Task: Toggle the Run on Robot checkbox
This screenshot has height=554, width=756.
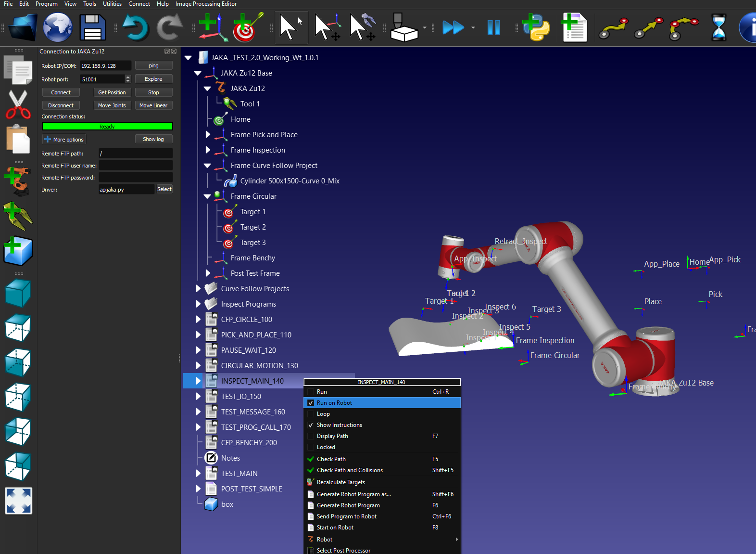Action: point(311,403)
